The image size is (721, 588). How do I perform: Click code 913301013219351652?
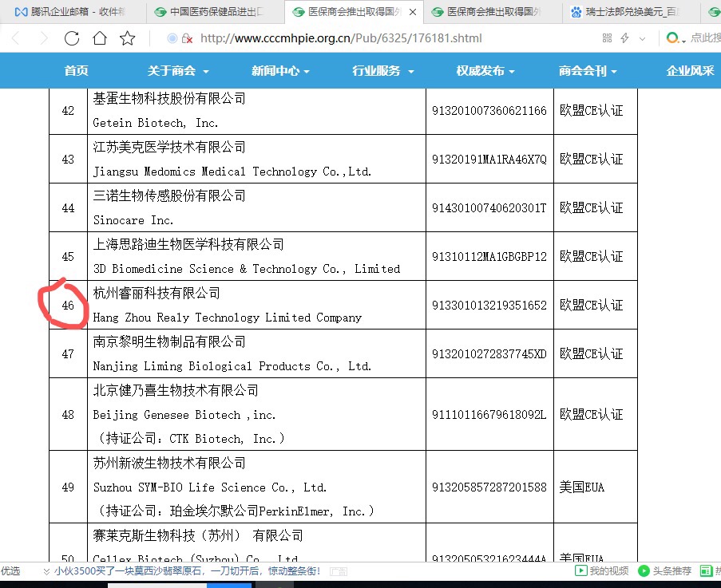coord(489,306)
